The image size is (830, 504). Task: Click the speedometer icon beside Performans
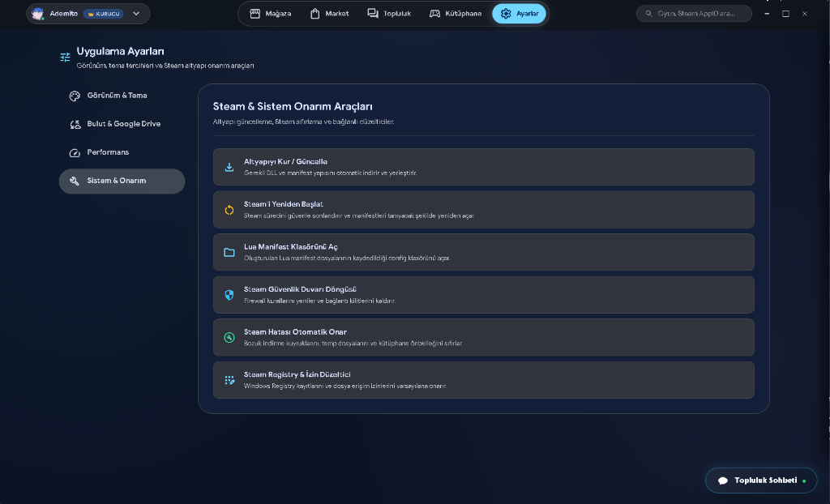(x=75, y=153)
